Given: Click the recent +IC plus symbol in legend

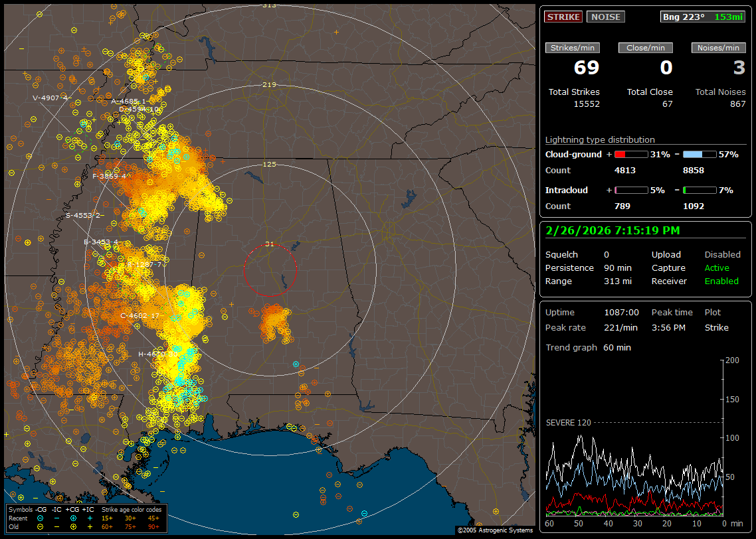Looking at the screenshot, I should tap(90, 518).
